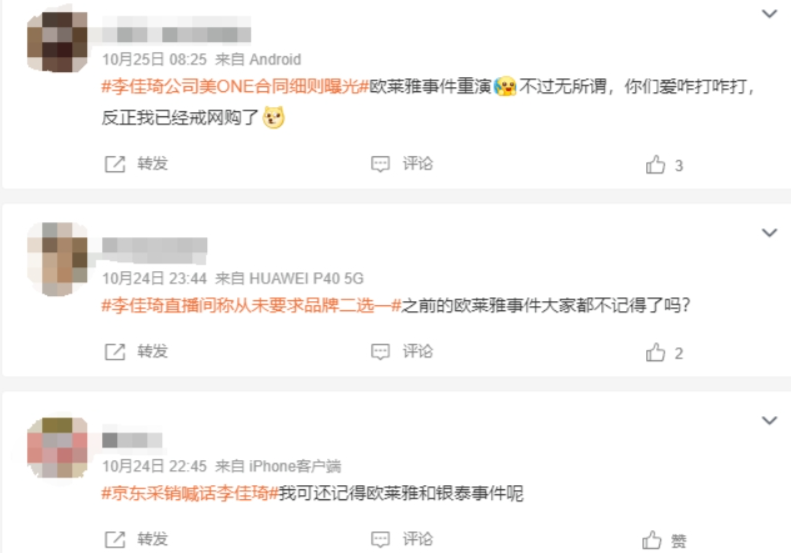Tap the 赞 thumbs-up on the iPhone客户端 post
The width and height of the screenshot is (791, 553).
click(x=652, y=540)
